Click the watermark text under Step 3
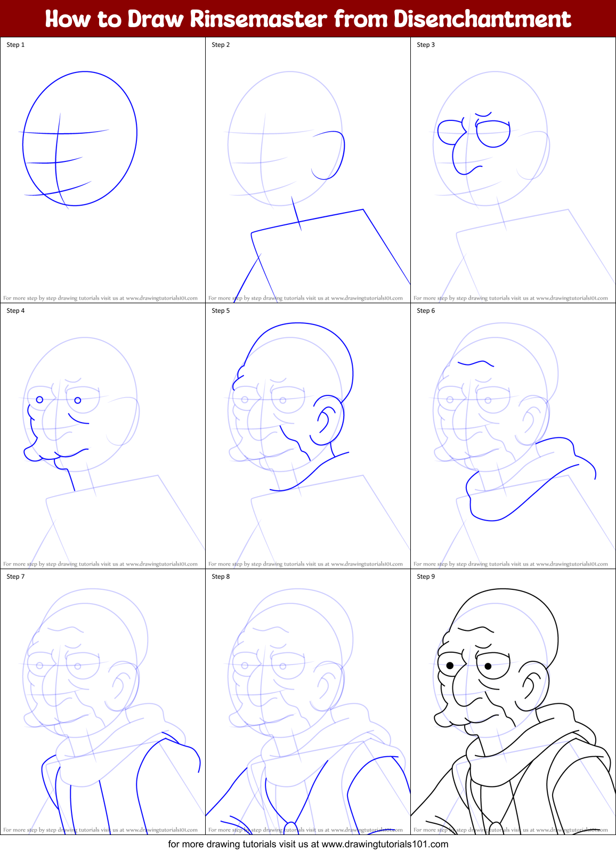The height and width of the screenshot is (851, 616). [x=510, y=298]
